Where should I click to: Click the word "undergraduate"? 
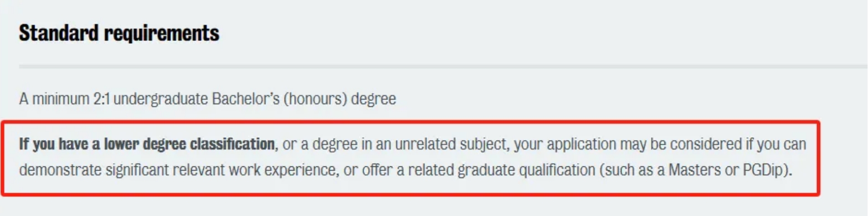[160, 99]
